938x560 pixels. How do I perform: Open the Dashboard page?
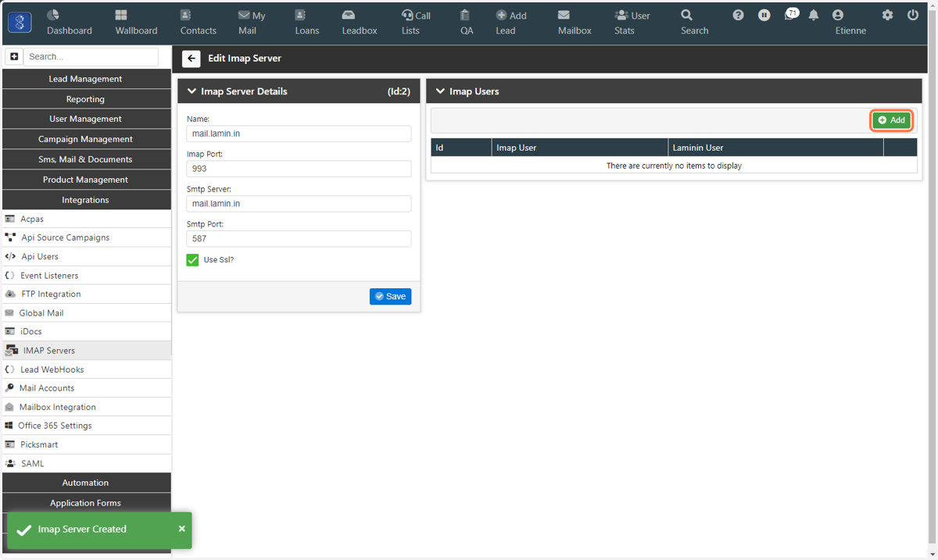pos(69,23)
